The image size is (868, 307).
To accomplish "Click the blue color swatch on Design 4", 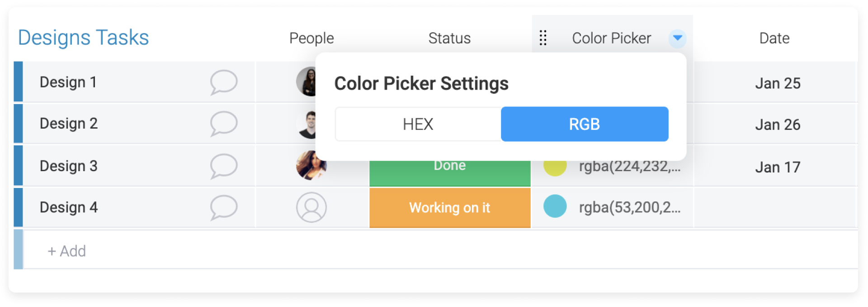I will coord(555,206).
